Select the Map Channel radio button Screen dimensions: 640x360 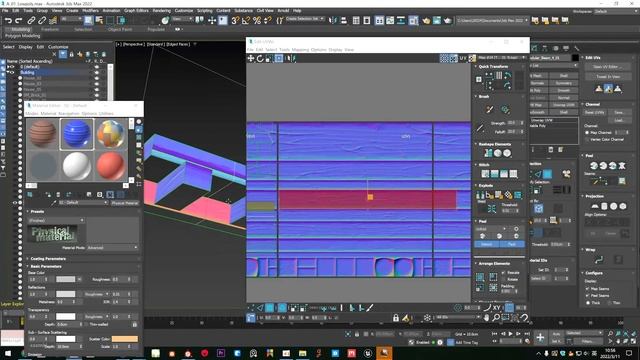click(x=587, y=133)
